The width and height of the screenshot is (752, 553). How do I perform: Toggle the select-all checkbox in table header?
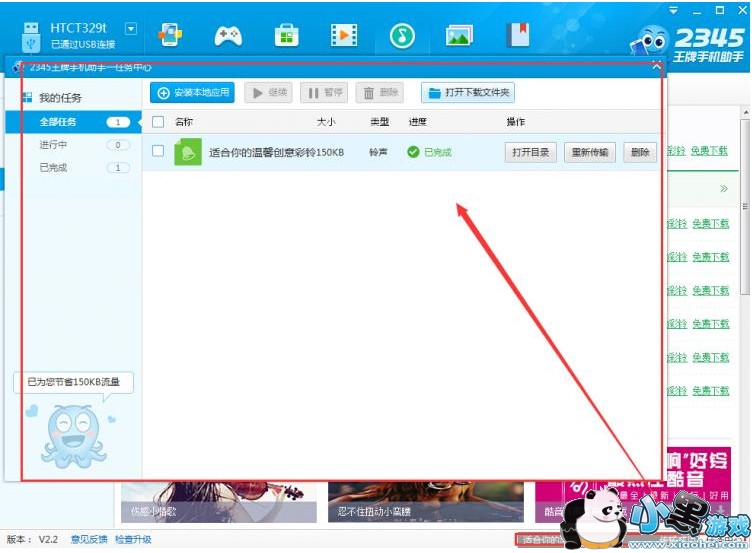(x=158, y=122)
